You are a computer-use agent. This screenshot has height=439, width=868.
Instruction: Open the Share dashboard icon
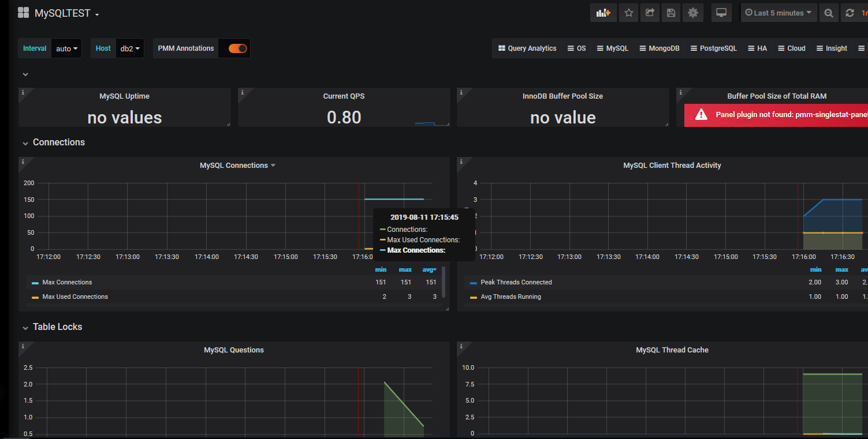point(650,13)
